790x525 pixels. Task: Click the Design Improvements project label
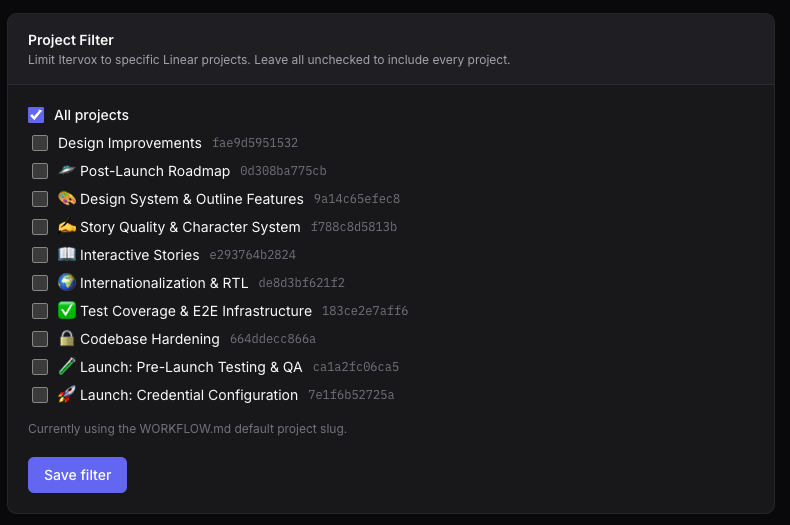130,143
